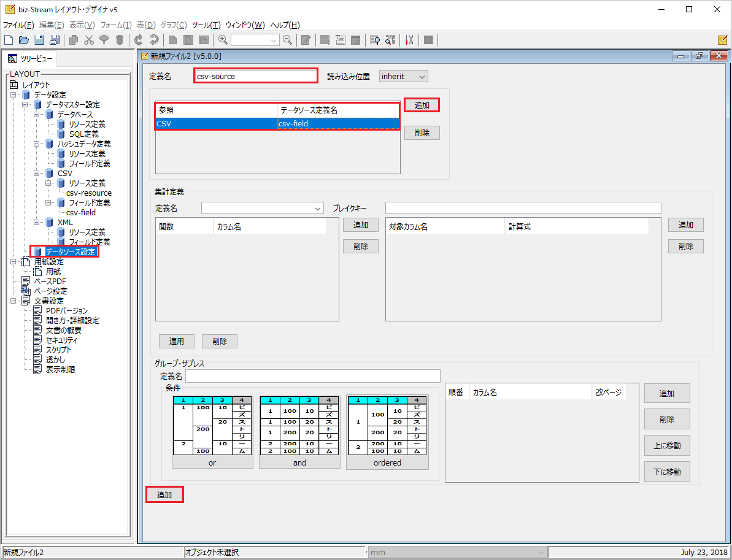The image size is (732, 560).
Task: Click the グループ・サプレス 定義名 field
Action: pyautogui.click(x=313, y=376)
